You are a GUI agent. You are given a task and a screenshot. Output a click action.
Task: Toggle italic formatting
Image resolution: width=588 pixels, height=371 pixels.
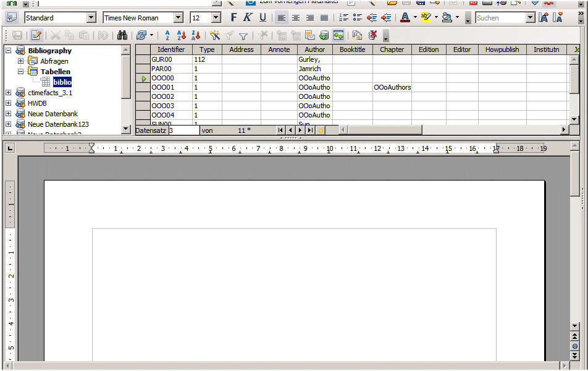248,18
